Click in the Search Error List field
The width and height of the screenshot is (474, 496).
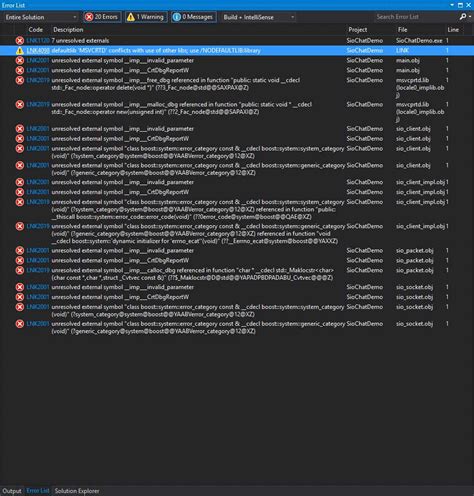416,17
